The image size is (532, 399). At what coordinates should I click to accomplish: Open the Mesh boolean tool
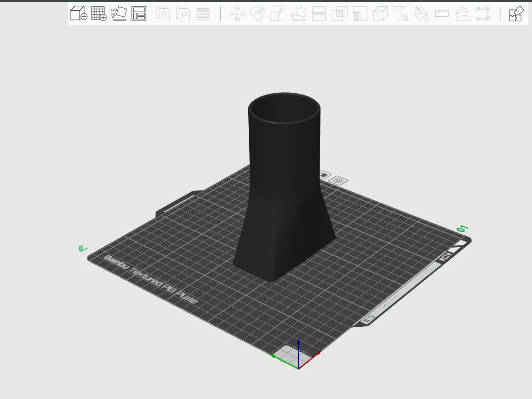(339, 14)
